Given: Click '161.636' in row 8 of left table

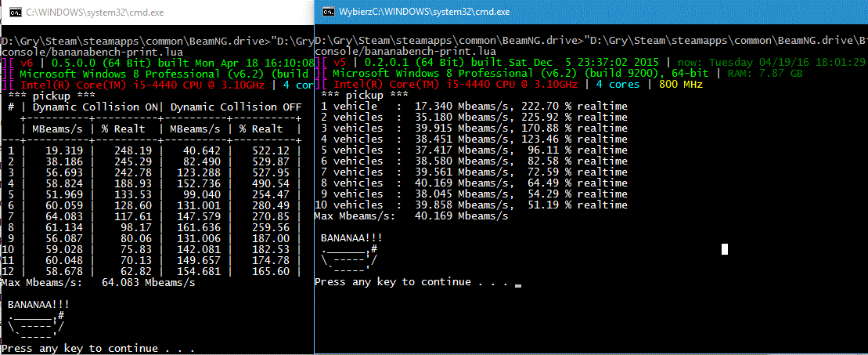Looking at the screenshot, I should [x=200, y=227].
